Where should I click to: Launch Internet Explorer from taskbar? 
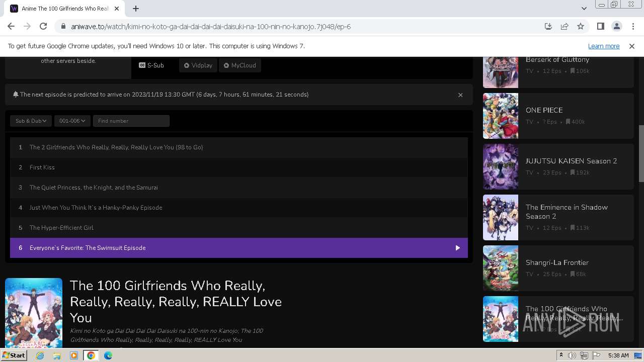point(40,355)
